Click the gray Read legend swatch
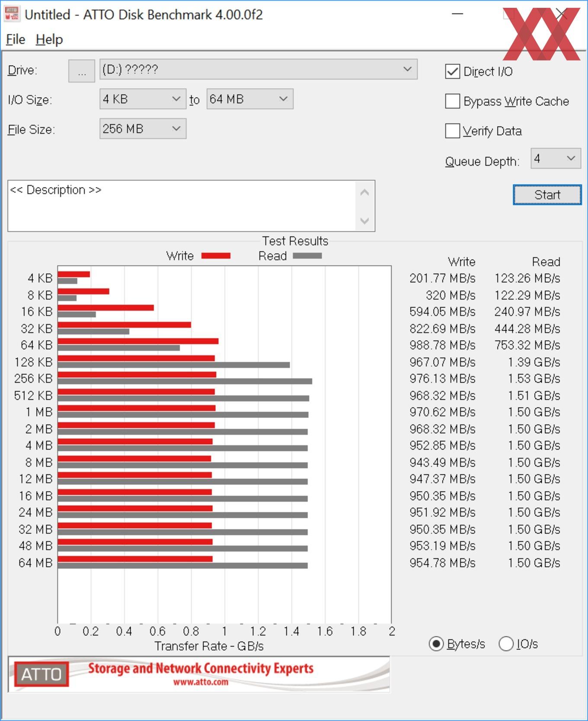The width and height of the screenshot is (588, 721). coord(307,256)
